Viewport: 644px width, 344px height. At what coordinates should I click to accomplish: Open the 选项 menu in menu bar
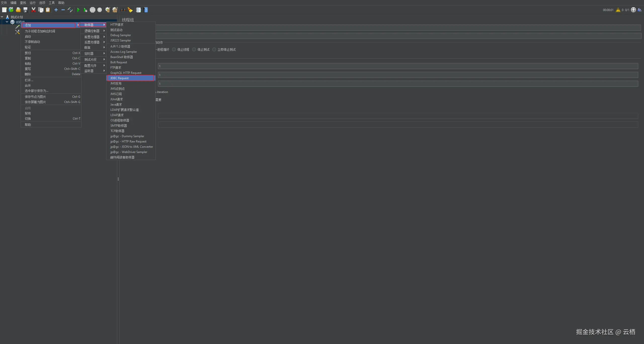[42, 3]
